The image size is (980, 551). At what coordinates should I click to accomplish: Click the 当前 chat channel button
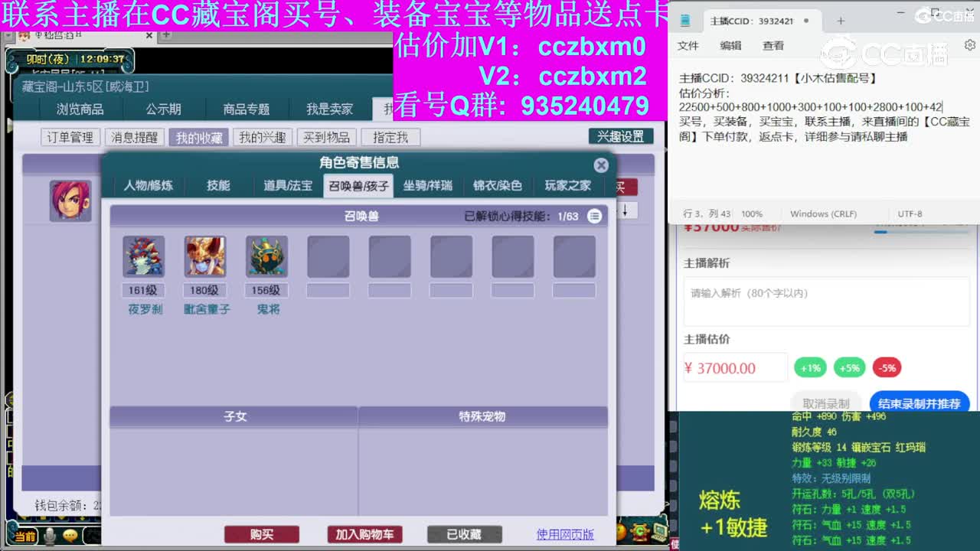[x=25, y=536]
